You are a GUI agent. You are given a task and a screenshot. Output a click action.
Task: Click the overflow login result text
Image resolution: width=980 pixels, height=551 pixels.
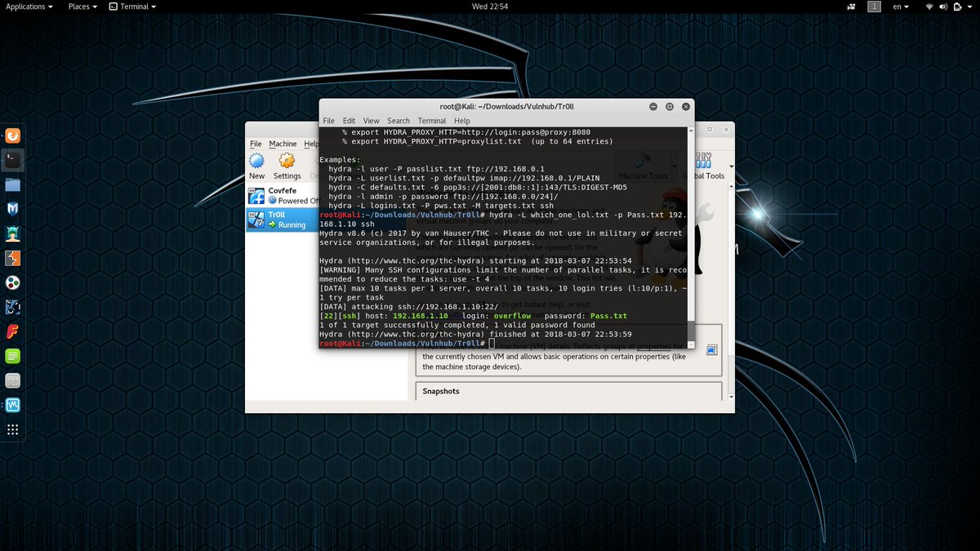[513, 316]
